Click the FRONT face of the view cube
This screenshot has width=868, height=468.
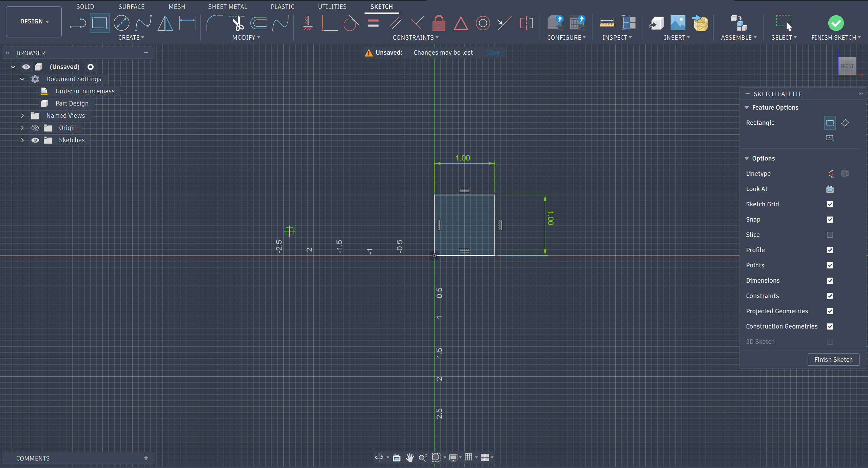tap(847, 66)
